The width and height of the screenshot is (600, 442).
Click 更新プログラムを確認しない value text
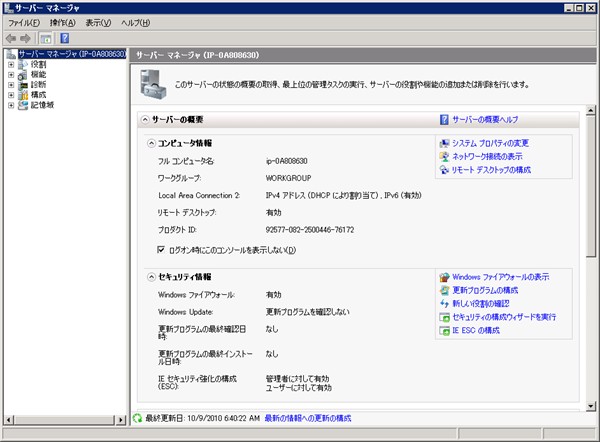pyautogui.click(x=308, y=312)
